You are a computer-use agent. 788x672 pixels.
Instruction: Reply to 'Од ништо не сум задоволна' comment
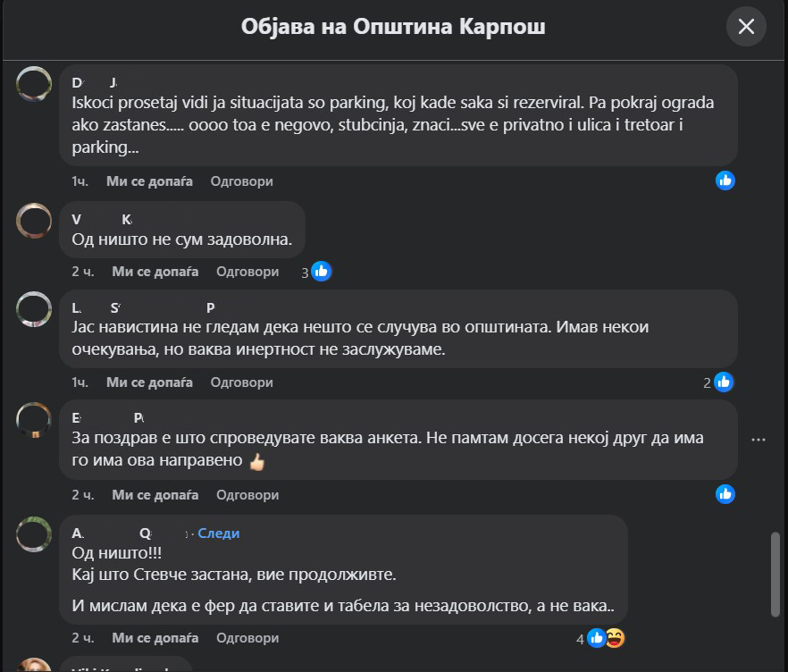tap(247, 272)
